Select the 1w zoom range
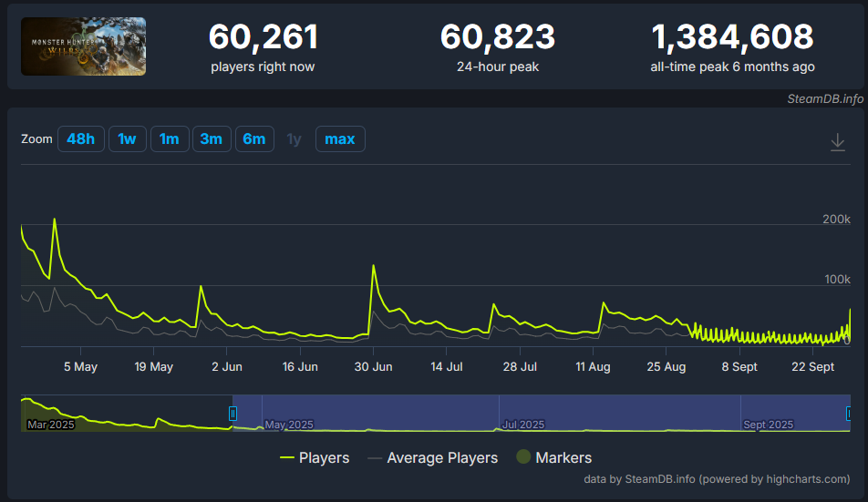This screenshot has height=502, width=868. click(x=128, y=138)
